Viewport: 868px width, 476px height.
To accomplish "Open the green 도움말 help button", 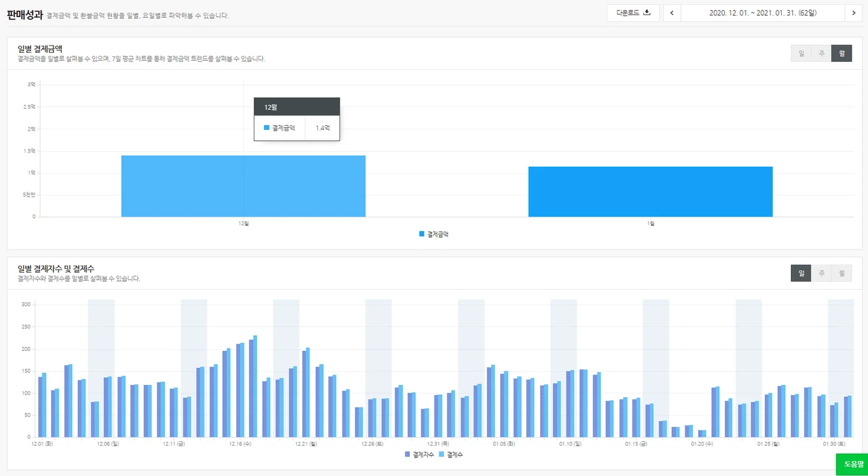I will tap(852, 464).
